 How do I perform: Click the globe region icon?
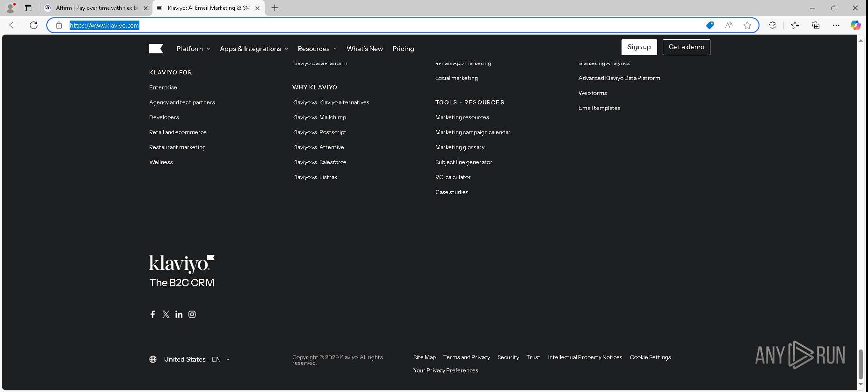[153, 359]
